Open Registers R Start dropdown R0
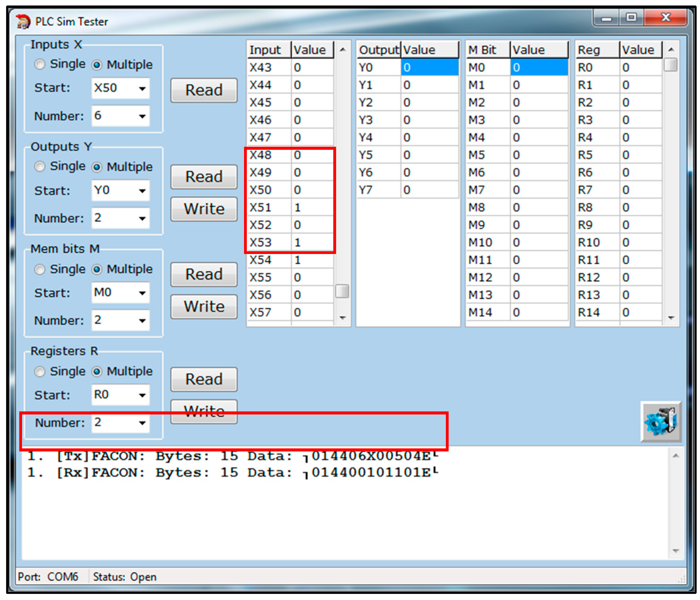The height and width of the screenshot is (600, 700). 142,395
